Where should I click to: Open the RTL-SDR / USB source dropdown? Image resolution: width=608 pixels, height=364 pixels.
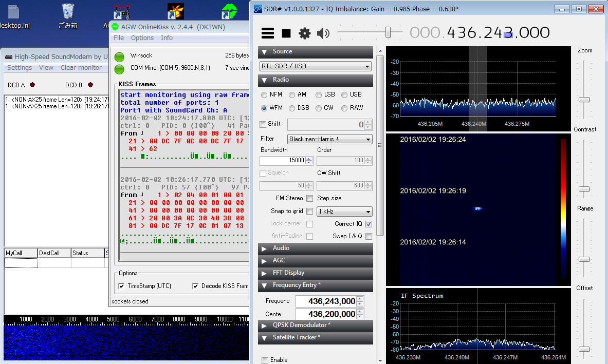click(x=315, y=66)
